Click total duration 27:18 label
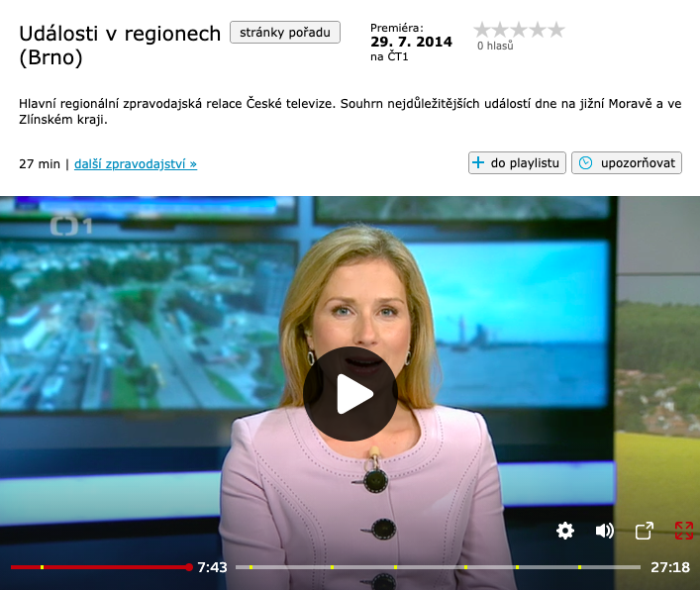The image size is (700, 590). (x=670, y=567)
